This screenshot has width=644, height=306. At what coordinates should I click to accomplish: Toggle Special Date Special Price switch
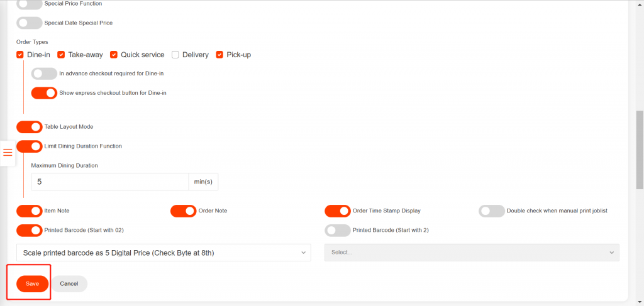(29, 23)
